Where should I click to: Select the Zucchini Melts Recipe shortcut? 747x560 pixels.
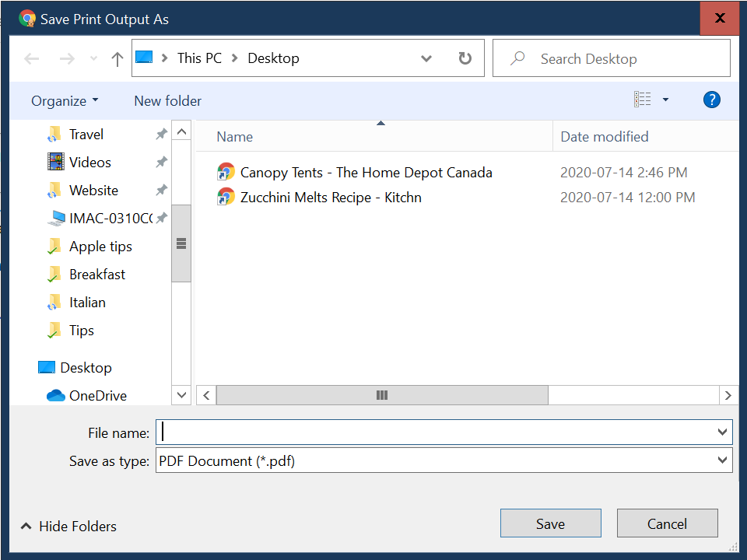(x=330, y=198)
